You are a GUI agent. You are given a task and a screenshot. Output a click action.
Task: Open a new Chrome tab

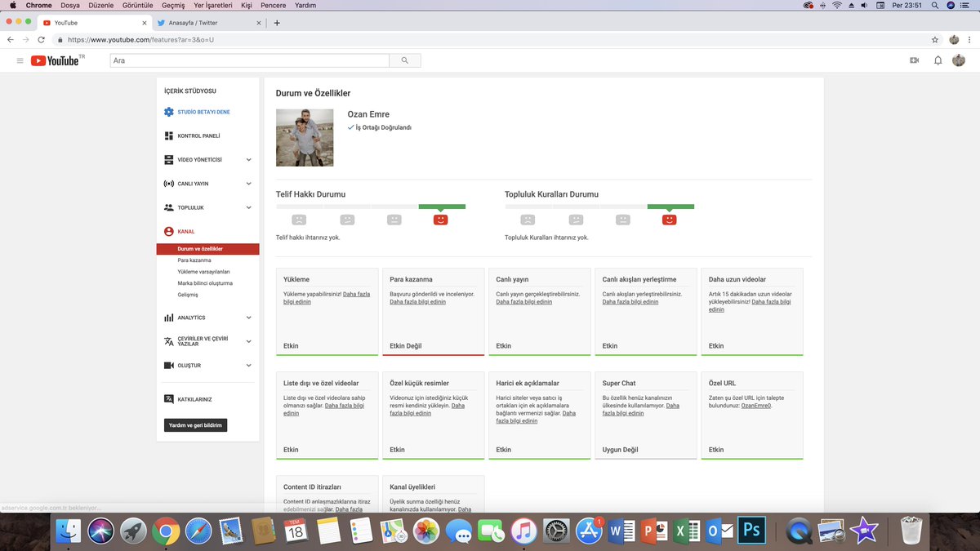277,23
